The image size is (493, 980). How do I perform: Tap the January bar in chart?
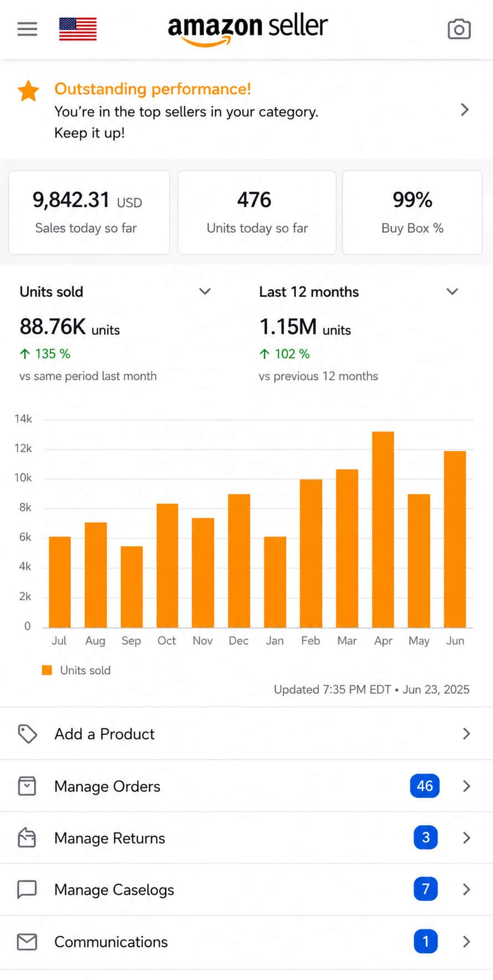275,582
